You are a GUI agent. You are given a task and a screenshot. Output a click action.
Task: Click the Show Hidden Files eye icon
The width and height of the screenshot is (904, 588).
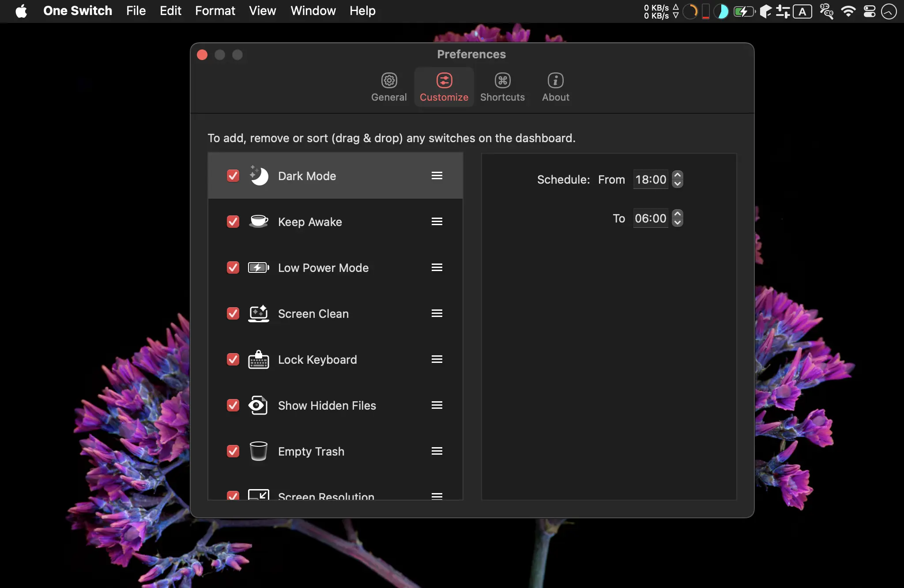258,405
